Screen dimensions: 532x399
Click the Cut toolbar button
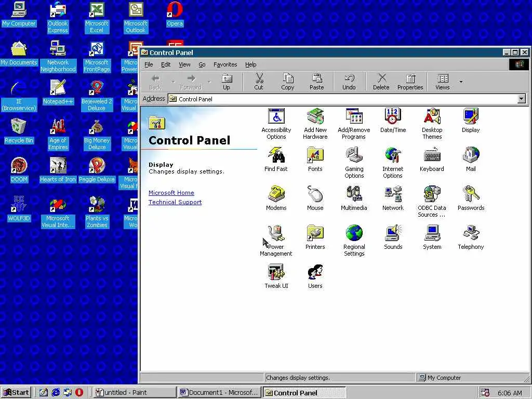(x=259, y=82)
